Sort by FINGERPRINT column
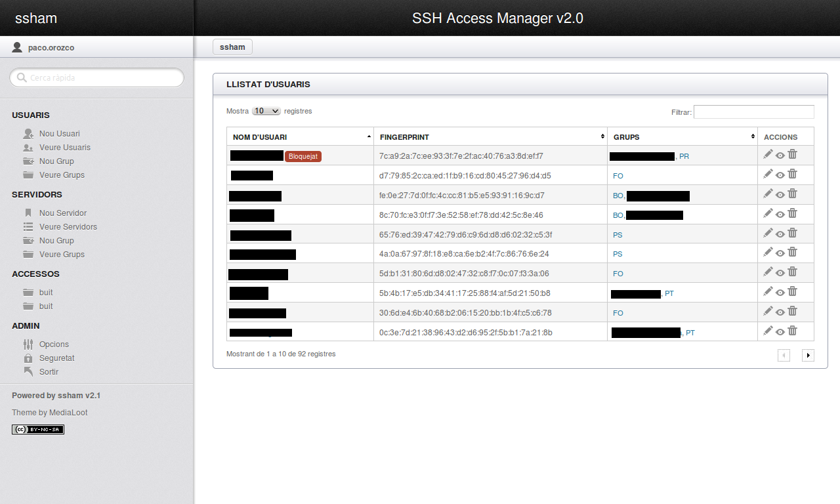840x504 pixels. (x=489, y=136)
